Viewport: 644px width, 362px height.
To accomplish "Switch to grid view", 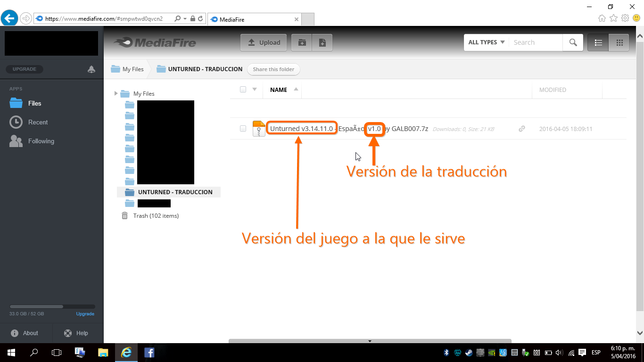I will [x=619, y=42].
